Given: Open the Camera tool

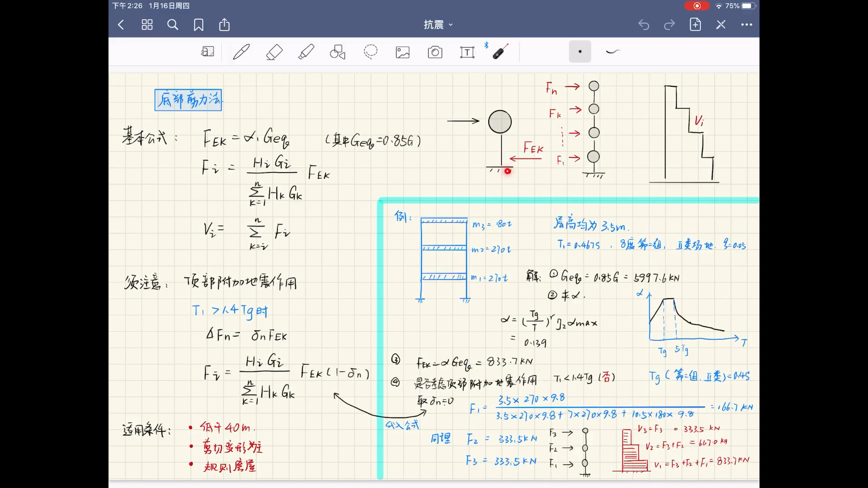Looking at the screenshot, I should coord(435,52).
